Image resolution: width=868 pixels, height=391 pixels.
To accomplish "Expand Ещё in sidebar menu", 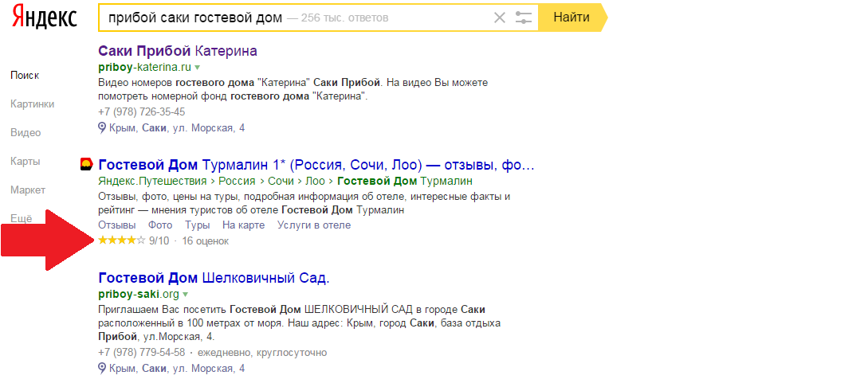I will coord(22,218).
